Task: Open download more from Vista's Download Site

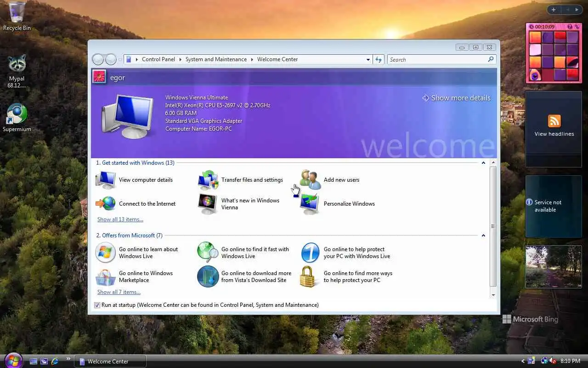Action: point(244,276)
